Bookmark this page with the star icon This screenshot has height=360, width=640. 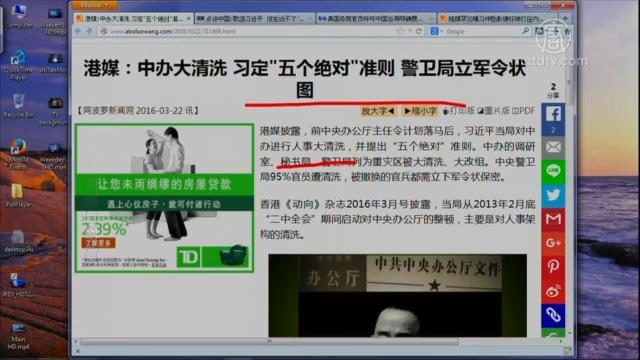(400, 31)
